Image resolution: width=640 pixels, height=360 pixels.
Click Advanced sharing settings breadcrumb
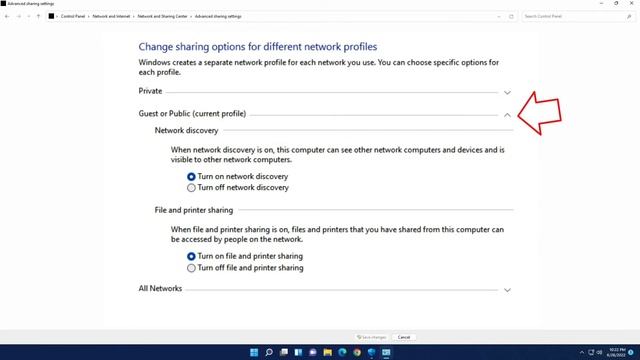click(218, 16)
